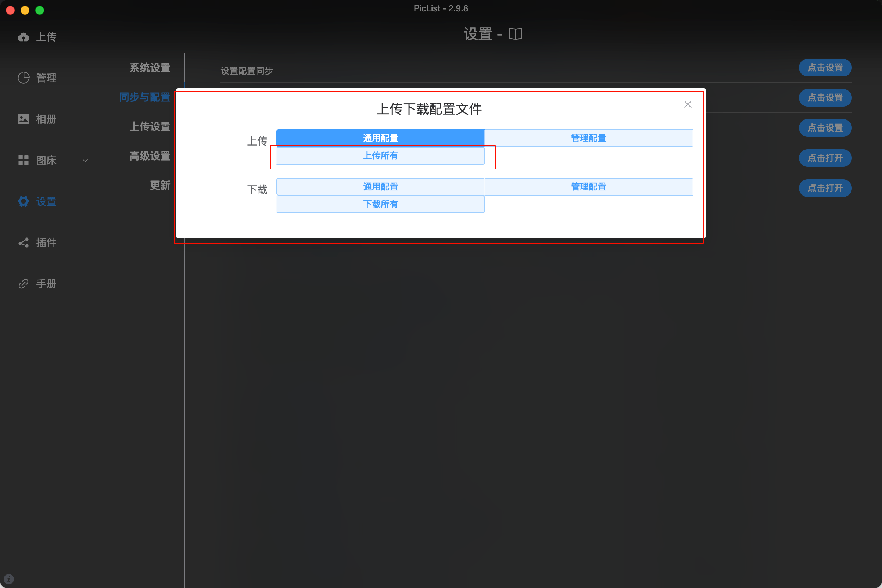Click 点击设置 for 设置配置同步
Screen dimensions: 882x588
(825, 68)
